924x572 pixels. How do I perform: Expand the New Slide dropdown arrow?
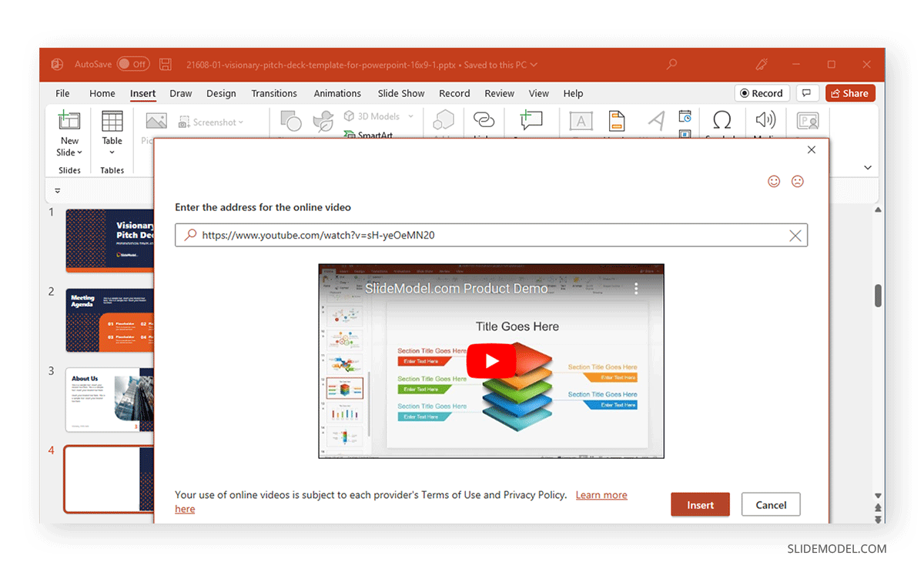tap(79, 153)
